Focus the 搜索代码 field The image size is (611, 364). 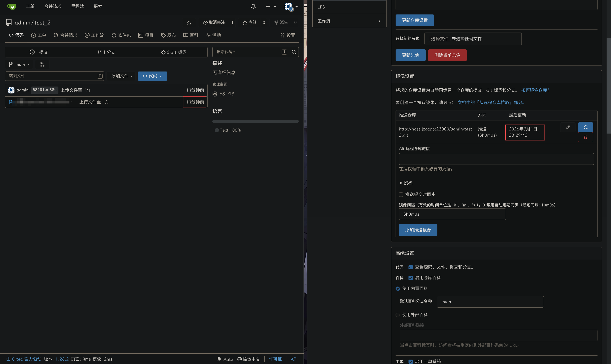(x=250, y=52)
